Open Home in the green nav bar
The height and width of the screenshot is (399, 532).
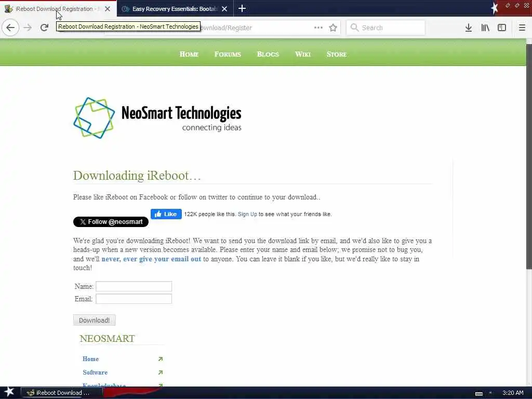(189, 54)
